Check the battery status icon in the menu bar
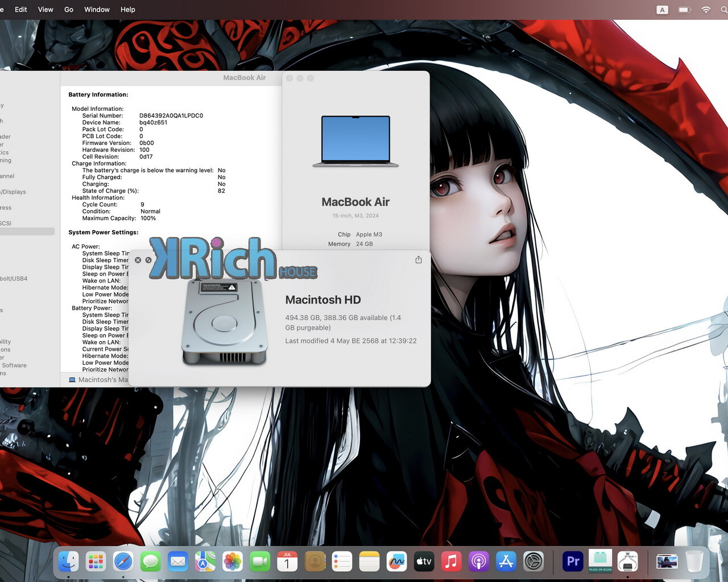728x582 pixels. 684,10
